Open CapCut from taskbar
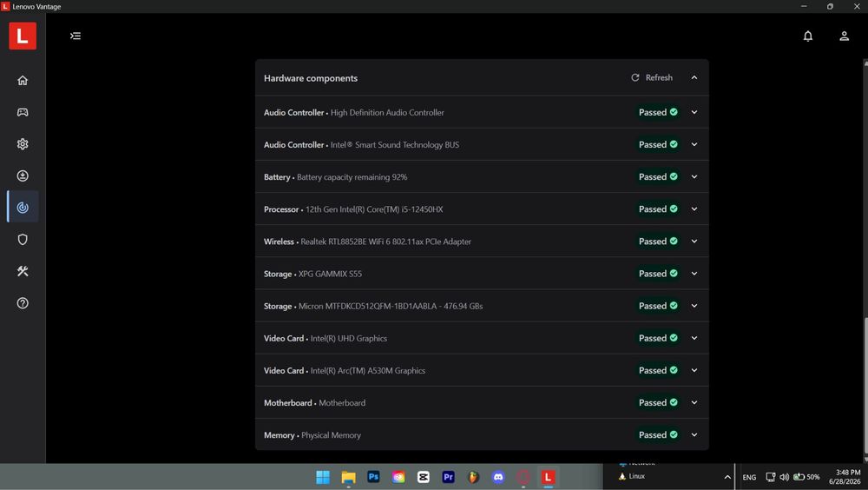Image resolution: width=868 pixels, height=490 pixels. (424, 477)
